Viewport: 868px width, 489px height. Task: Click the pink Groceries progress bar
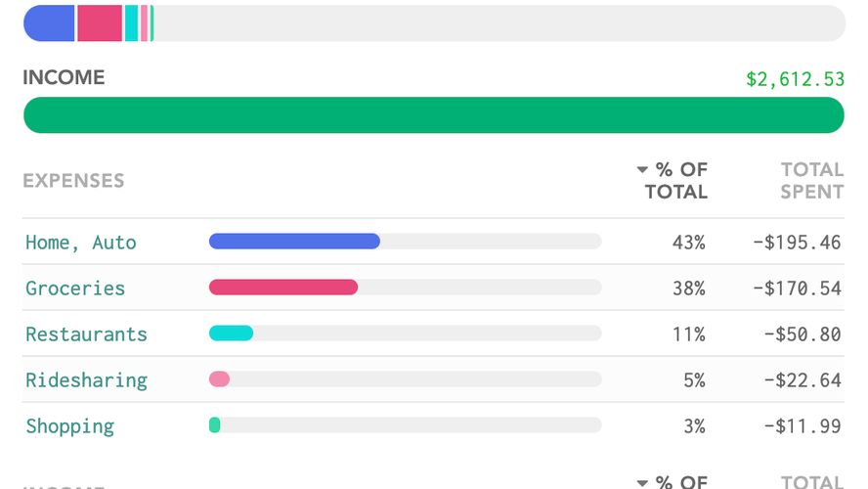click(x=283, y=288)
